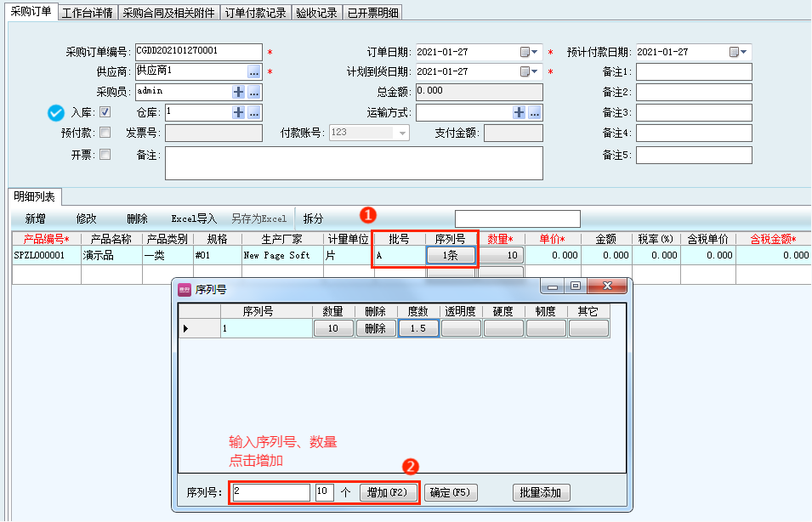
Task: Enable the 预付款 checkbox
Action: pos(105,133)
